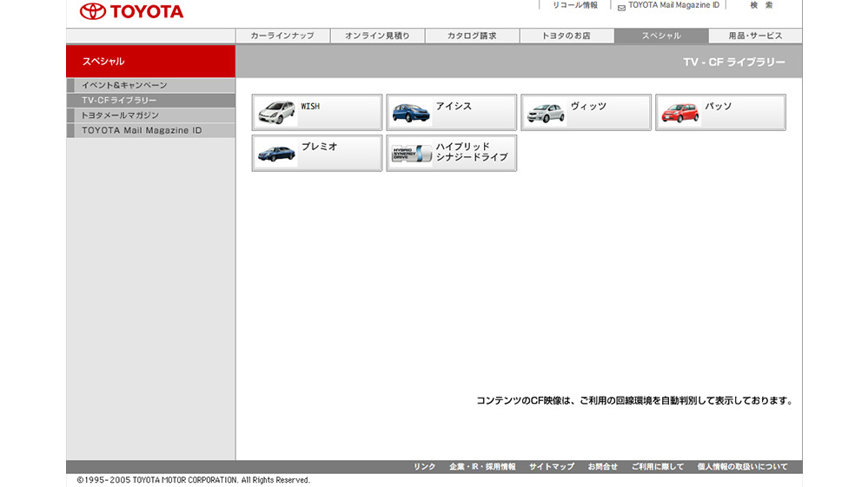Click the コンテンツのCF映像は notice text

(x=635, y=401)
